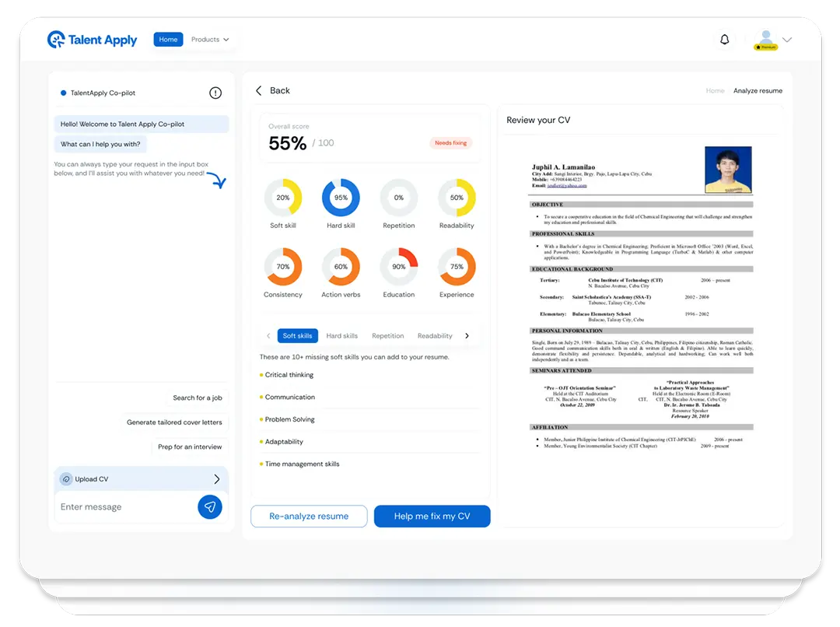
Task: Click the info icon beside TalentApply Co-pilot
Action: [215, 92]
